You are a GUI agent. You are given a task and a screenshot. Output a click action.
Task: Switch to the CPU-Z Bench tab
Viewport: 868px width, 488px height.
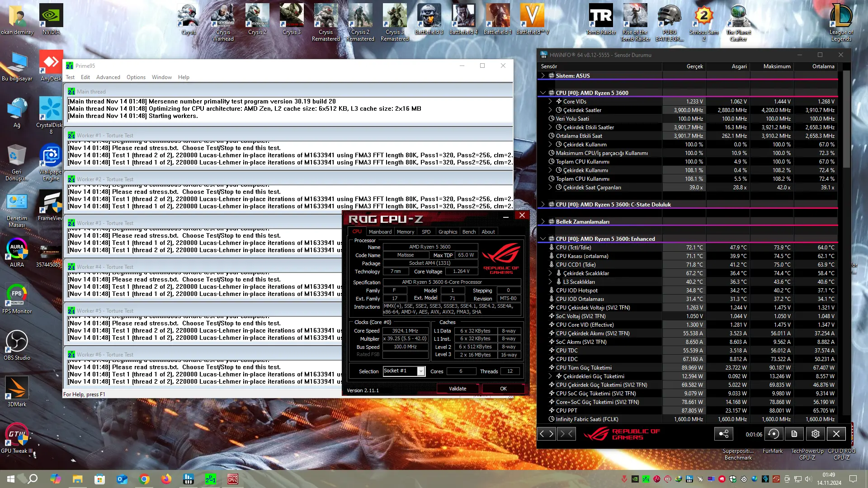469,232
